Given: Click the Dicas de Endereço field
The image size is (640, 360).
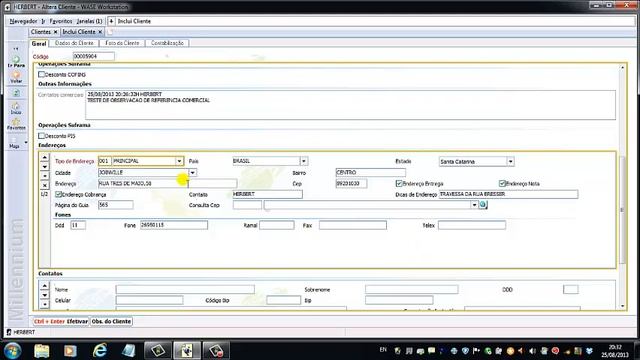Looking at the screenshot, I should pos(508,194).
